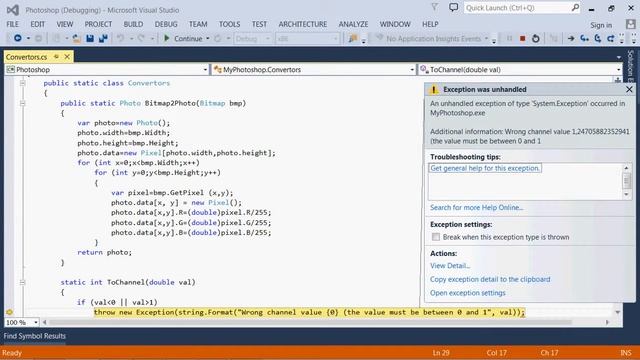The image size is (640, 360).
Task: Close the Exception was unhandled popup
Action: pyautogui.click(x=629, y=89)
